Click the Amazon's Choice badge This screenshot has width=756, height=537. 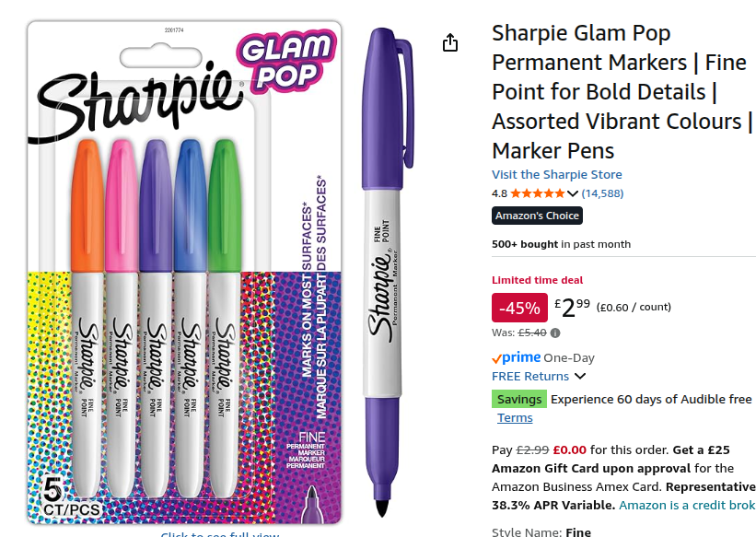[x=539, y=216]
